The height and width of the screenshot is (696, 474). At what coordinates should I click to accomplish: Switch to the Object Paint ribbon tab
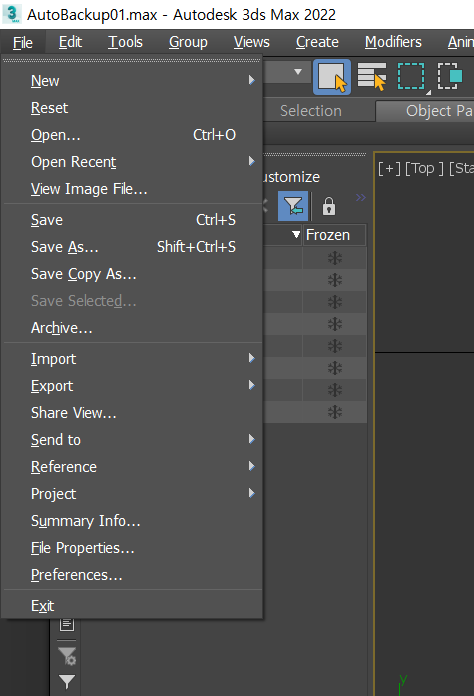(x=425, y=111)
